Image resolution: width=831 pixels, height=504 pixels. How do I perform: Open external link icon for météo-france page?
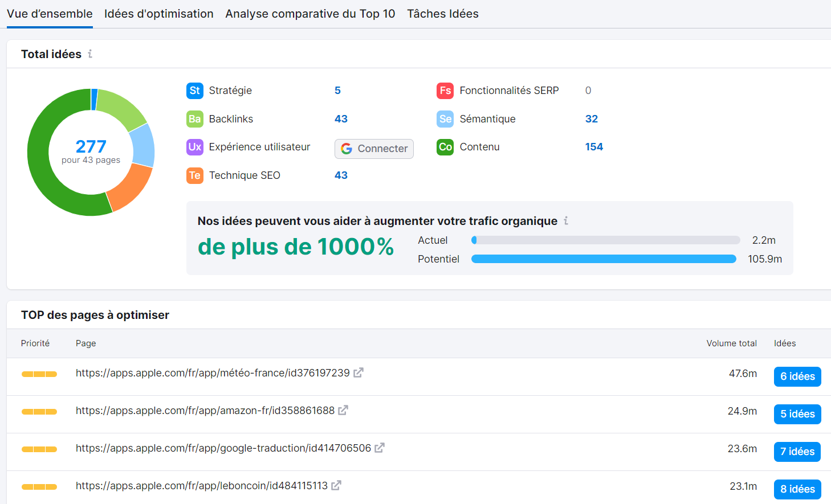coord(359,373)
